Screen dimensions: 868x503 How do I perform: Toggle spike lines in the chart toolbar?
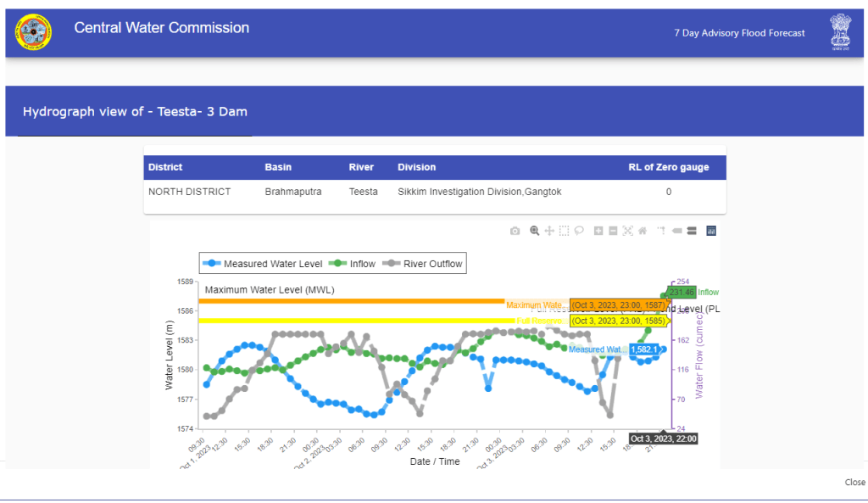[x=660, y=231]
